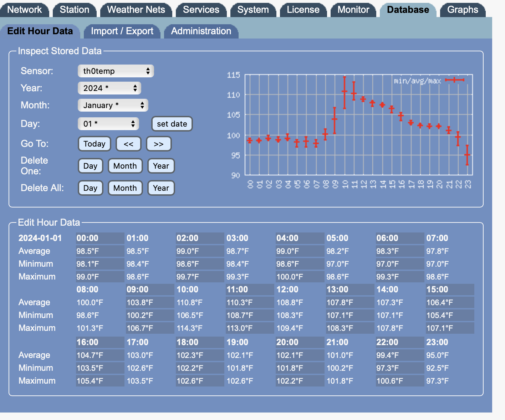This screenshot has height=420, width=505.
Task: Click the 2024-01-01 date label
Action: [40, 238]
